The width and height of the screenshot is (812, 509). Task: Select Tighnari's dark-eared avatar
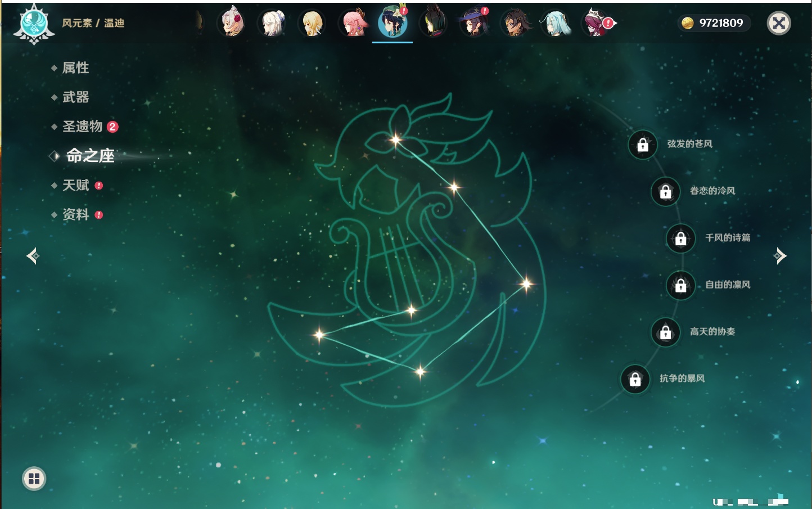pos(434,23)
